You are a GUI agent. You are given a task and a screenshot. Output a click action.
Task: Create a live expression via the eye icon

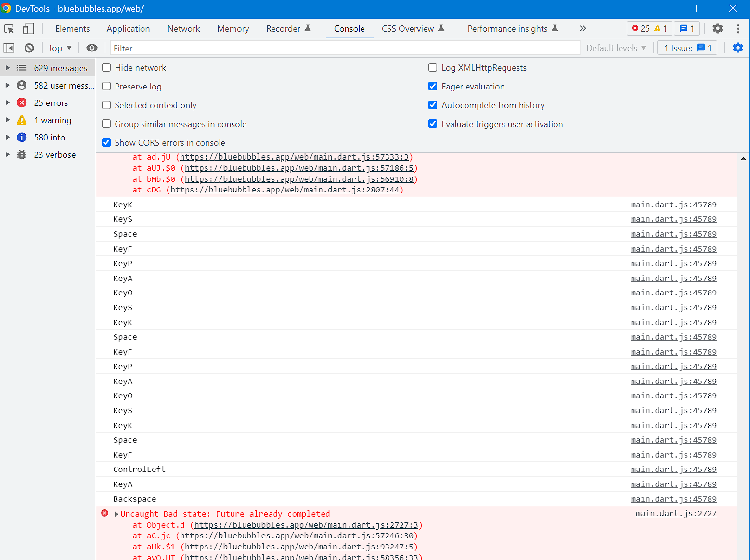click(92, 48)
